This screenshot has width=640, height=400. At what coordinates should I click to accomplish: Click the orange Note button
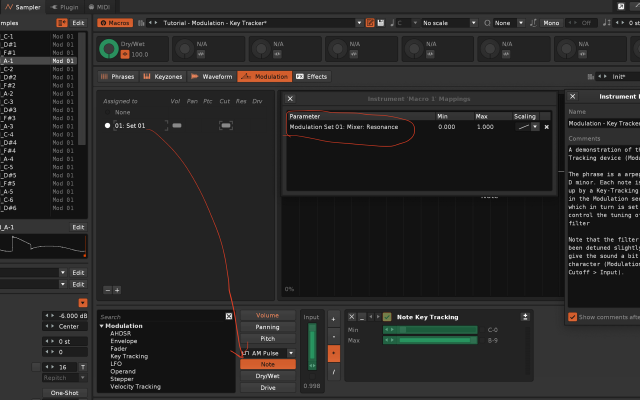(268, 364)
